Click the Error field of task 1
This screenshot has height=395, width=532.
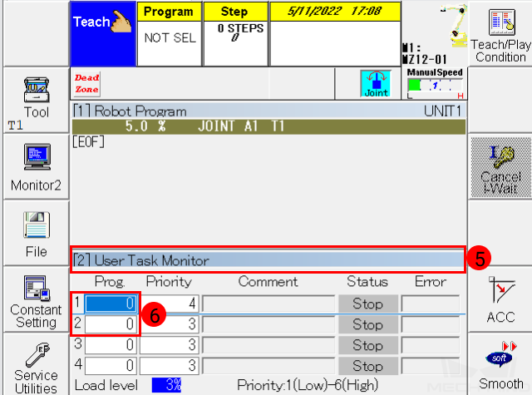tap(431, 304)
